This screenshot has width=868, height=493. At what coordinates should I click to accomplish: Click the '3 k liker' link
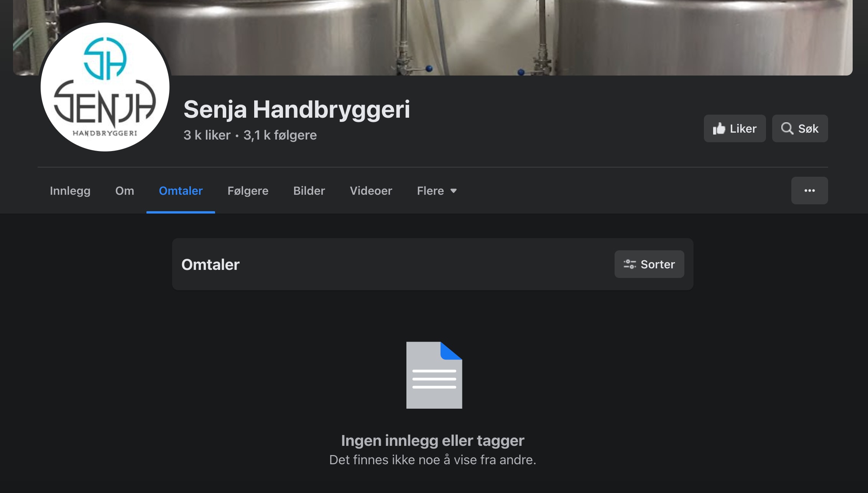click(x=207, y=135)
